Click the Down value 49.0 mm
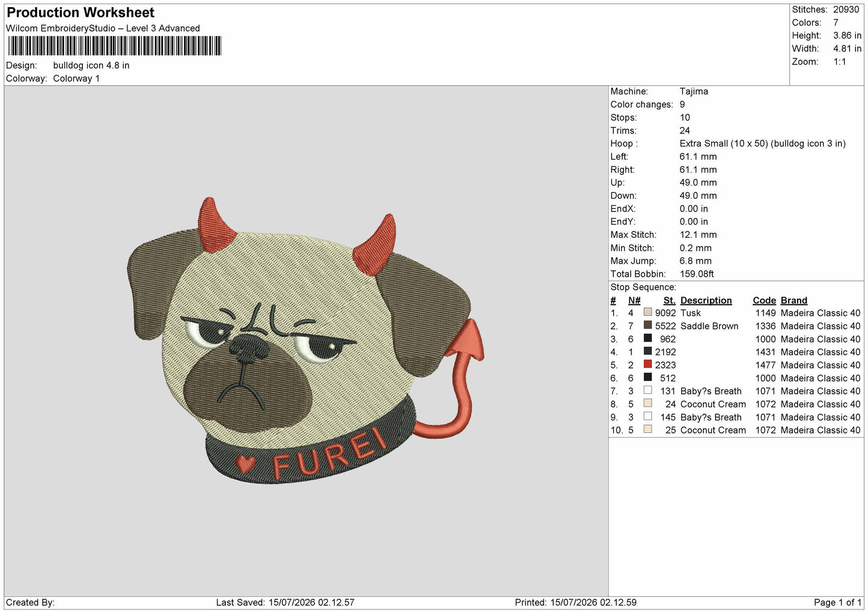Viewport: 868px width, 613px height. (698, 196)
